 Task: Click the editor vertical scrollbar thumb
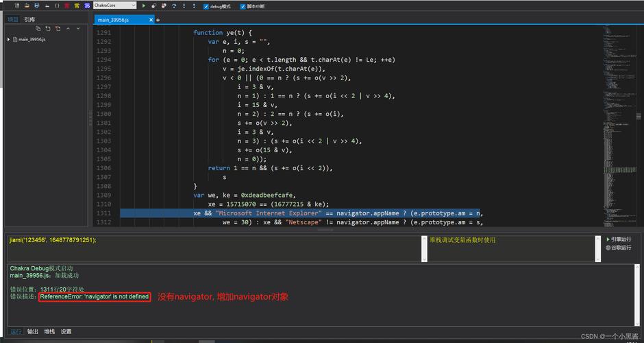coord(639,116)
